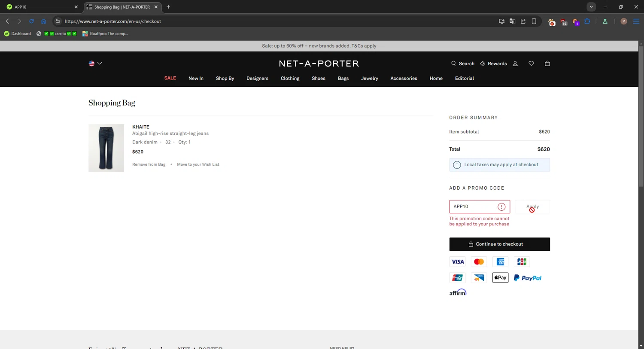Close the Shopping Bag browser tab
The width and height of the screenshot is (644, 349).
point(156,7)
